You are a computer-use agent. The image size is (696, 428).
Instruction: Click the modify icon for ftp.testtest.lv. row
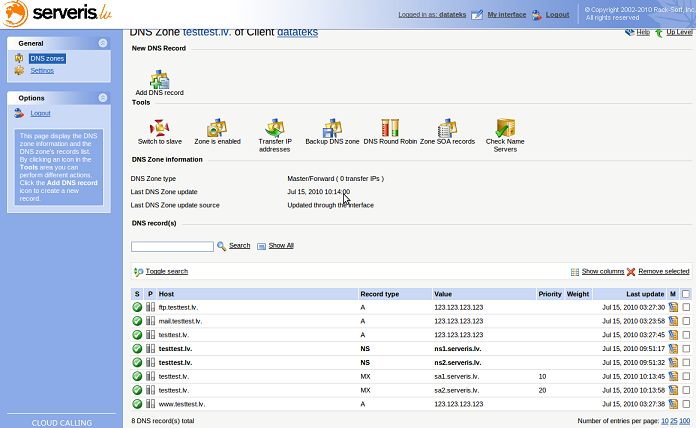point(673,307)
